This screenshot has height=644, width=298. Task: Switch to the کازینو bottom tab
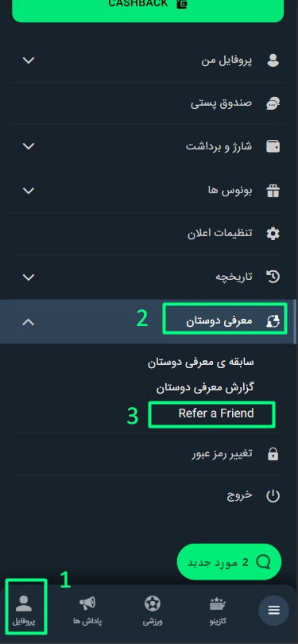click(x=218, y=611)
